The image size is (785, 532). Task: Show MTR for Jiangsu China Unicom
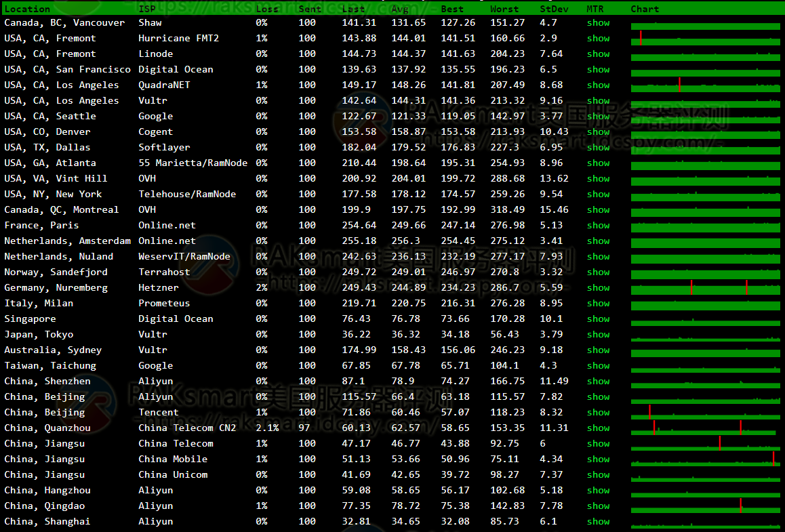click(599, 475)
